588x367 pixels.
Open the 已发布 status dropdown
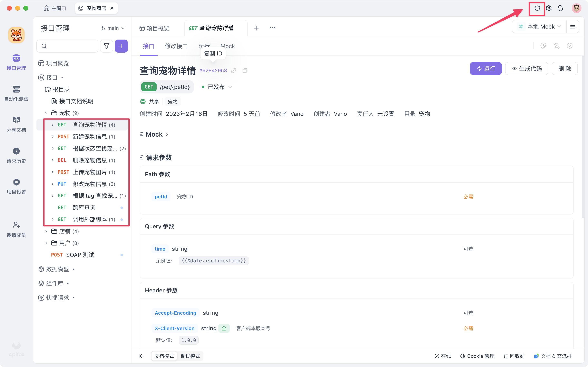(218, 87)
